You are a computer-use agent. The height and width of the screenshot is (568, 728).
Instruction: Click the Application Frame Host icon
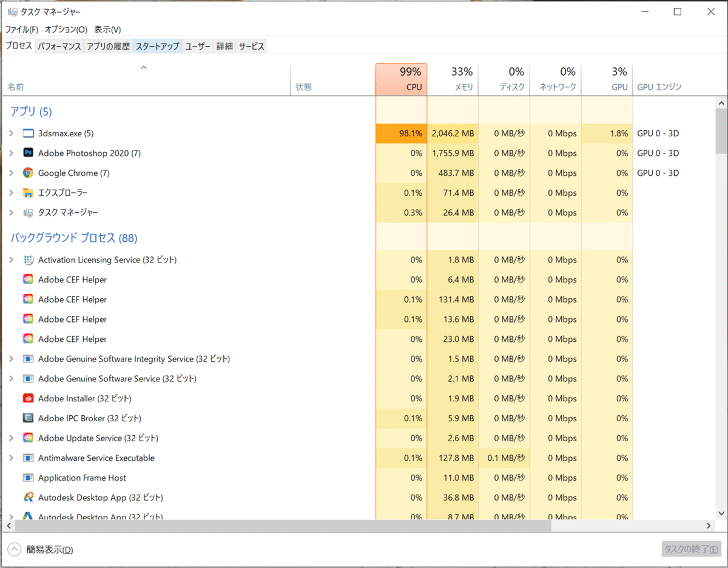coord(28,478)
